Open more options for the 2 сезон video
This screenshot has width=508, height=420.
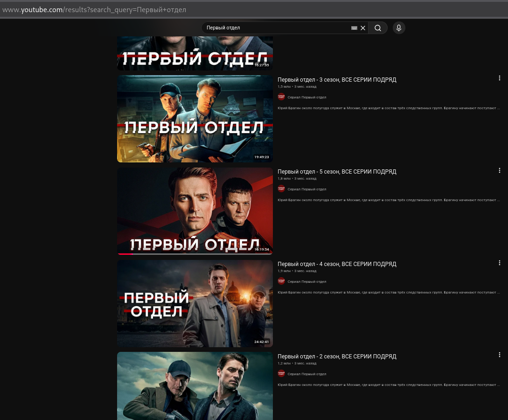(499, 355)
